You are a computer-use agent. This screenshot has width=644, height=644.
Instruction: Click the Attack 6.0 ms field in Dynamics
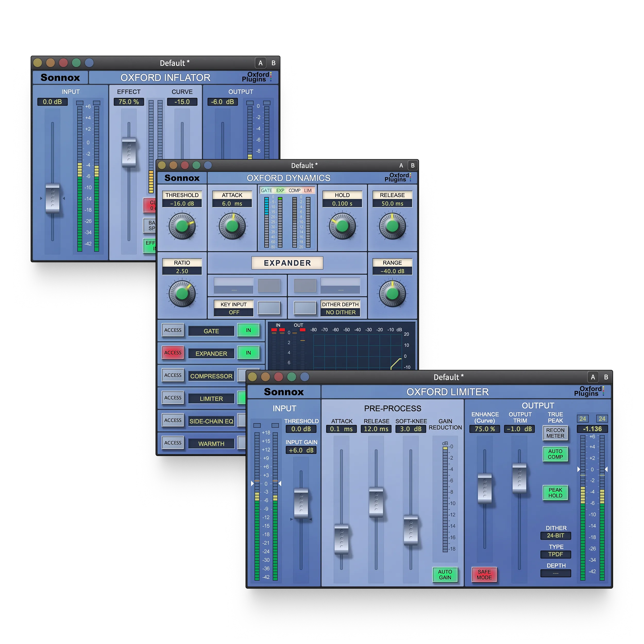[232, 203]
